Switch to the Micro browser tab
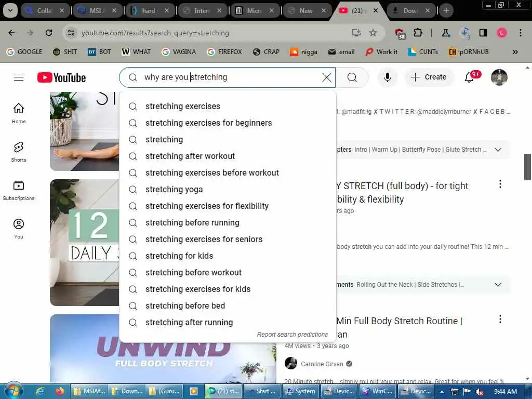The image size is (532, 399). [x=255, y=10]
